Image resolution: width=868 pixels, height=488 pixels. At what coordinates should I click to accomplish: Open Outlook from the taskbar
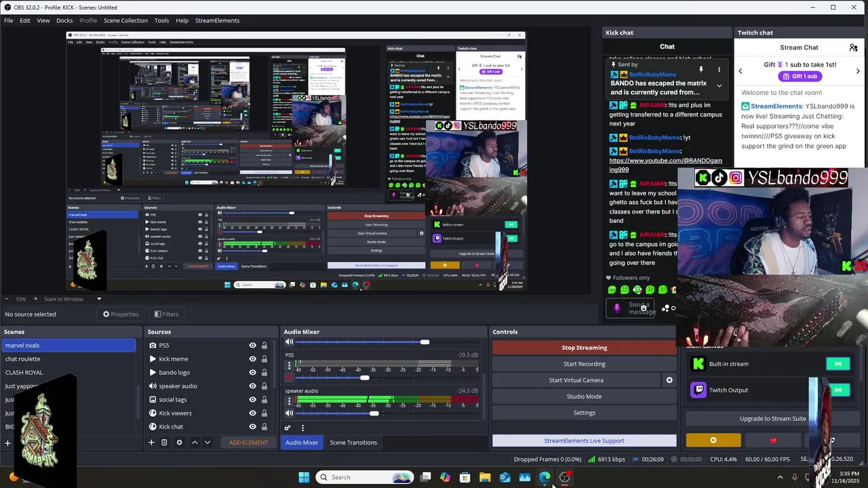[x=505, y=477]
